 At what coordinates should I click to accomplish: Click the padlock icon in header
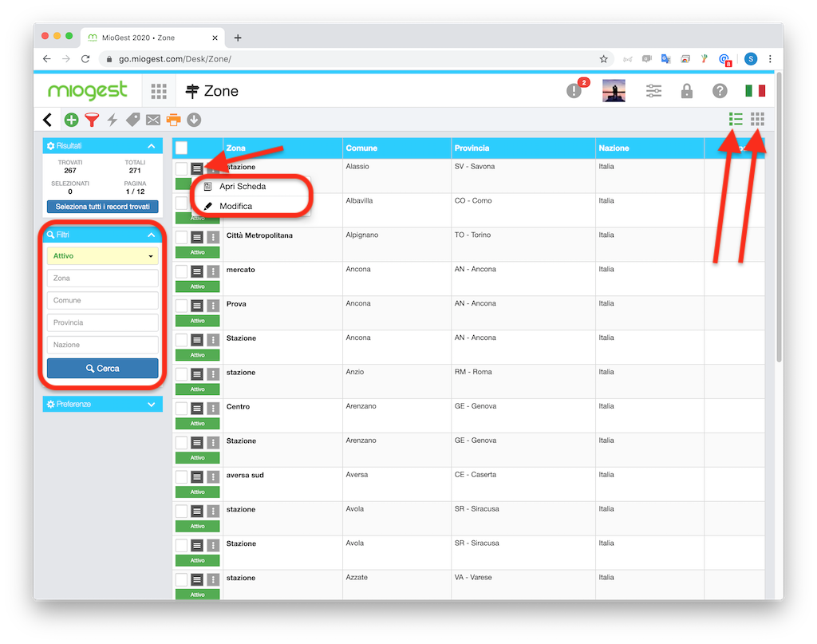point(687,91)
